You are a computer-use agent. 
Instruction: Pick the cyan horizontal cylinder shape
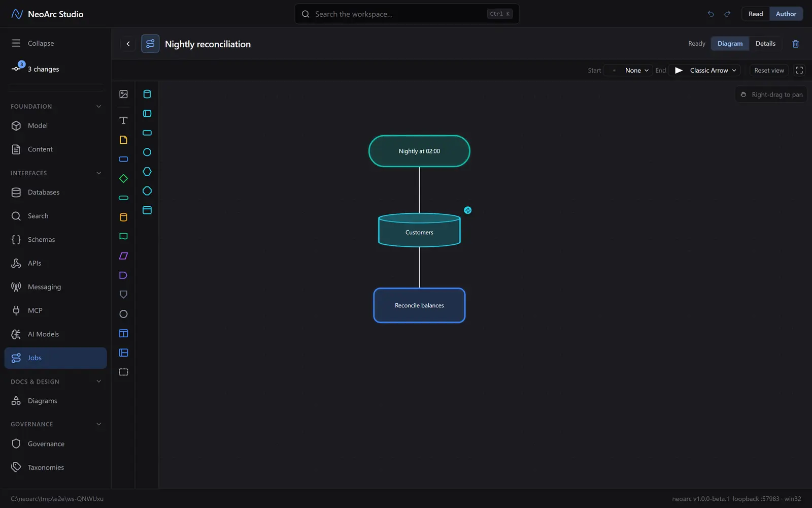pyautogui.click(x=147, y=113)
